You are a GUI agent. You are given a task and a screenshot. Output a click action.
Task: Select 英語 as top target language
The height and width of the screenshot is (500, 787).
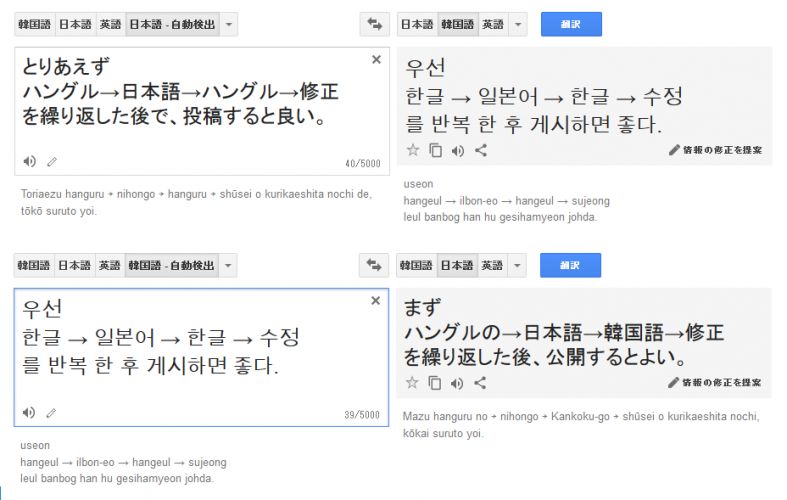(x=492, y=24)
